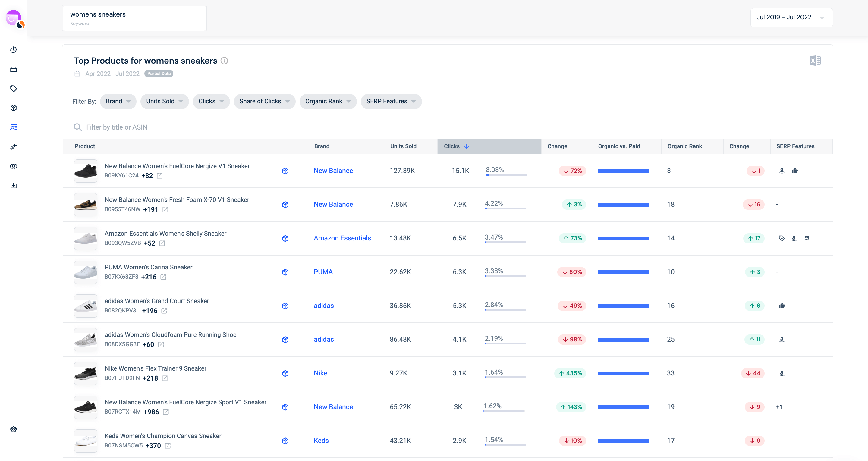Click the New Balance brand link for Fresh Foam X-70

[x=333, y=204]
